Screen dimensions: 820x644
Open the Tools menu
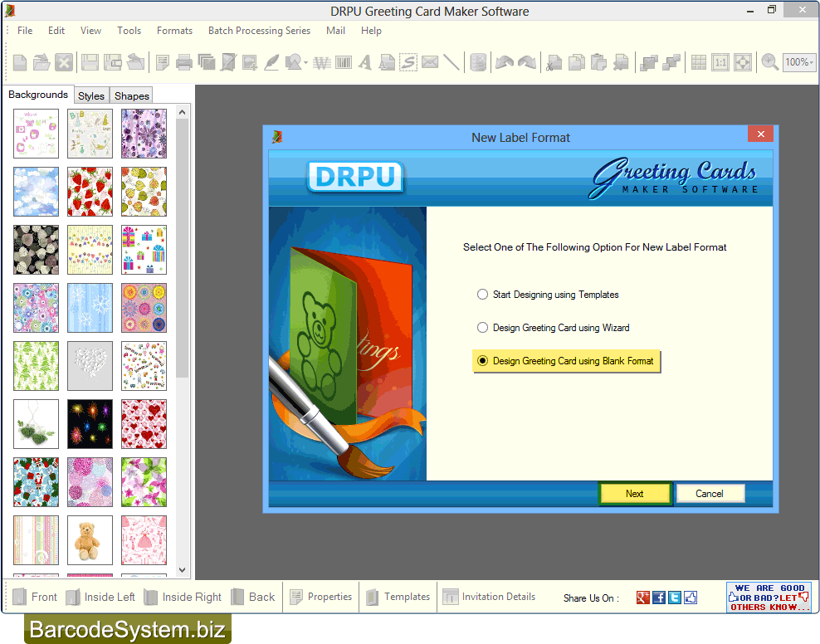129,31
